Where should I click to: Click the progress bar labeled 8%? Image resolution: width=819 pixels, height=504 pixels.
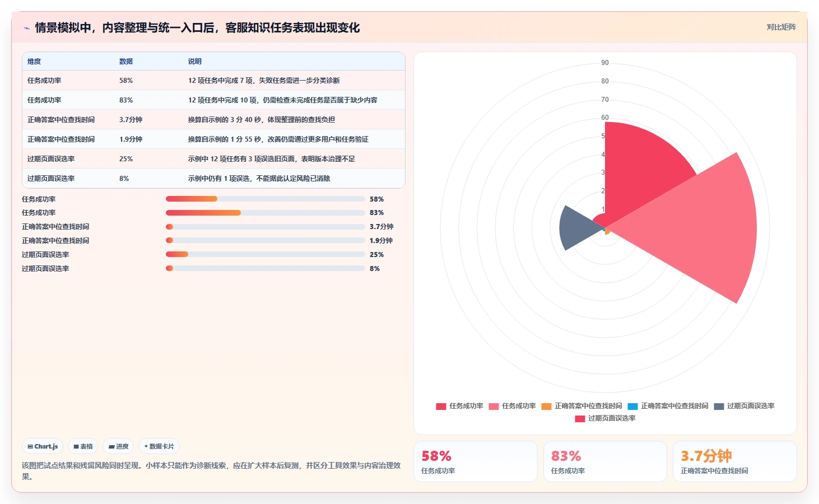266,268
